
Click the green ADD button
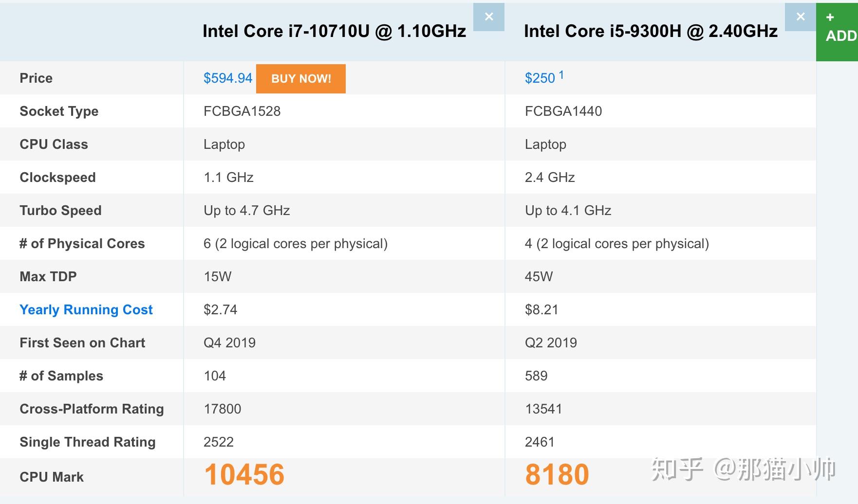coord(837,29)
